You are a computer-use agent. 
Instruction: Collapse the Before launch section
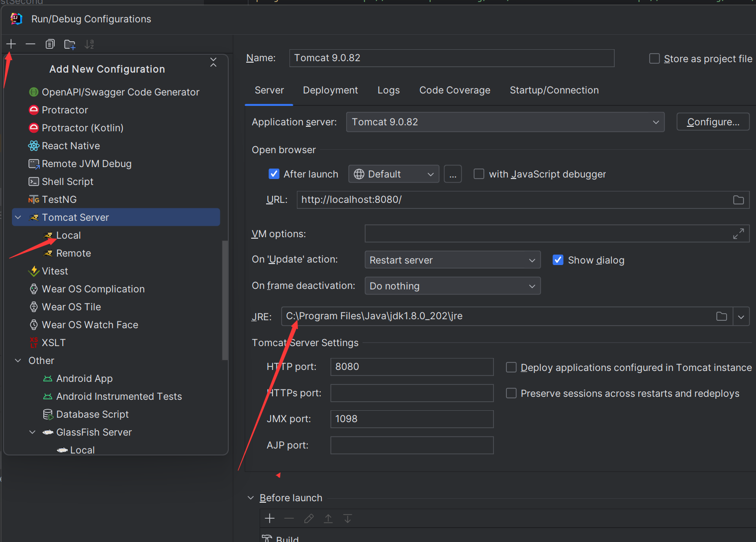pyautogui.click(x=251, y=498)
